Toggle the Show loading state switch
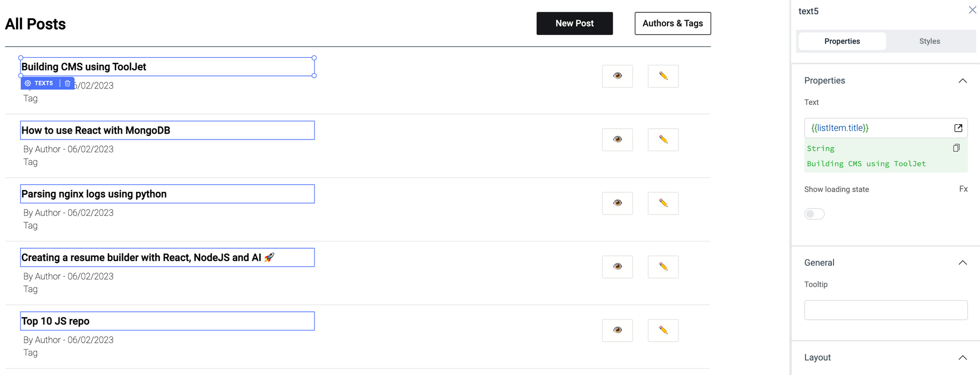The image size is (980, 375). 814,214
